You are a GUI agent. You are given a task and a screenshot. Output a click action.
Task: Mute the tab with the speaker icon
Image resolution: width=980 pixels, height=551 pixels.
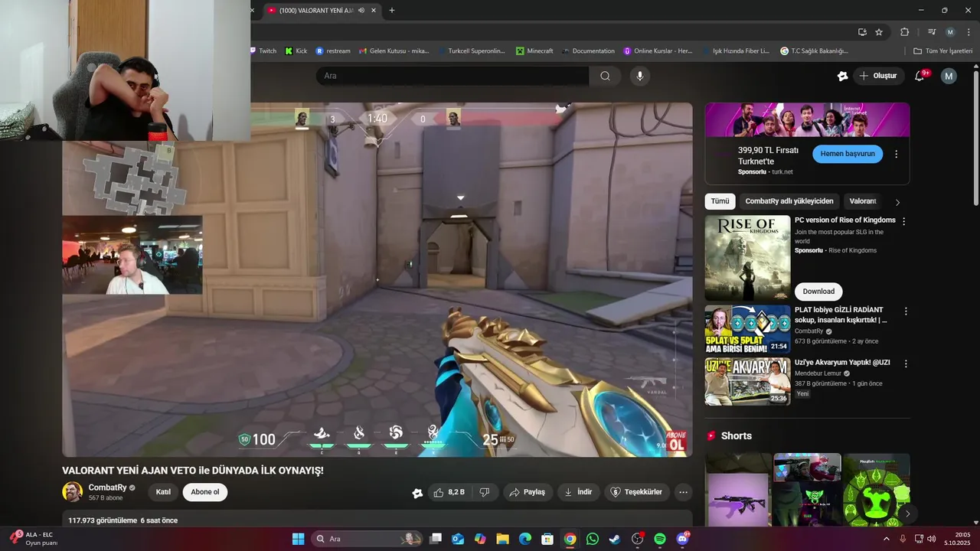pos(361,10)
